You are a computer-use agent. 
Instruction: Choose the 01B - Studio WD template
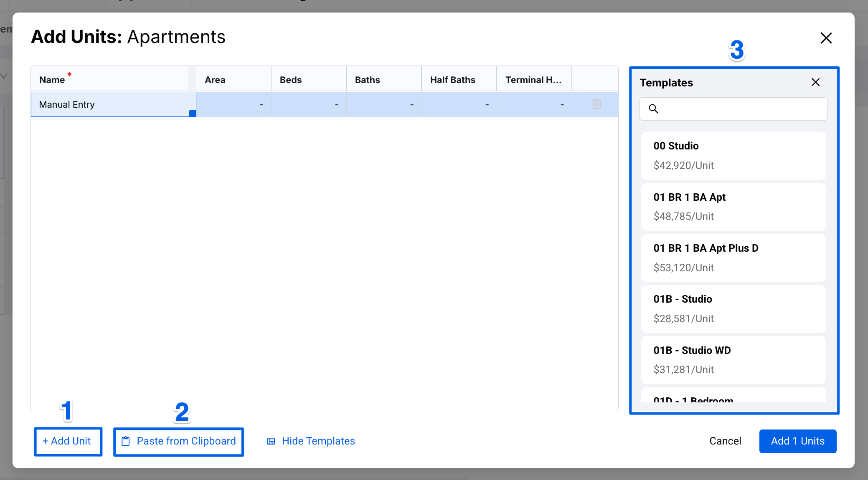(733, 360)
